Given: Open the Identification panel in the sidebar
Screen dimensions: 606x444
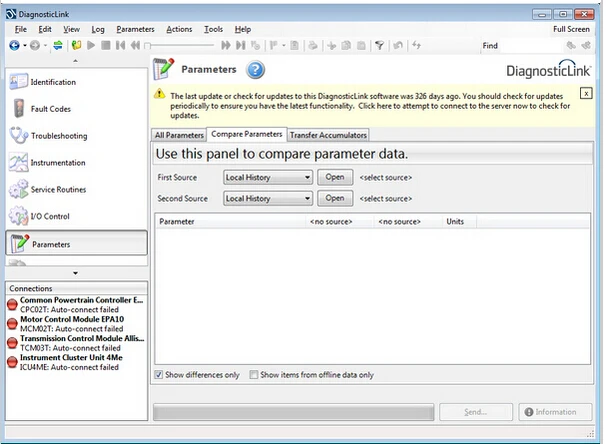Looking at the screenshot, I should coord(77,82).
